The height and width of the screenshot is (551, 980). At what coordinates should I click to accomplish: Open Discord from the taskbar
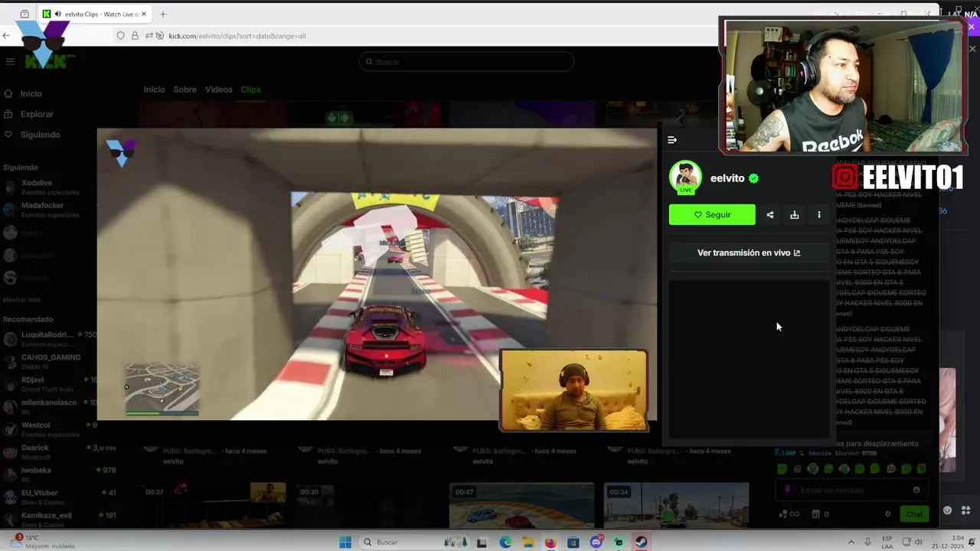click(596, 543)
